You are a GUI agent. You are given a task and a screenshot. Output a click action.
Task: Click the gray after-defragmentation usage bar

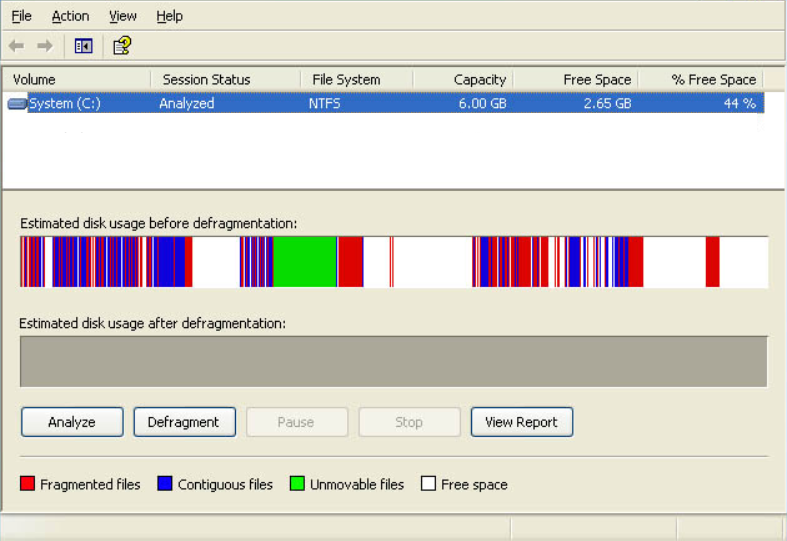[394, 361]
